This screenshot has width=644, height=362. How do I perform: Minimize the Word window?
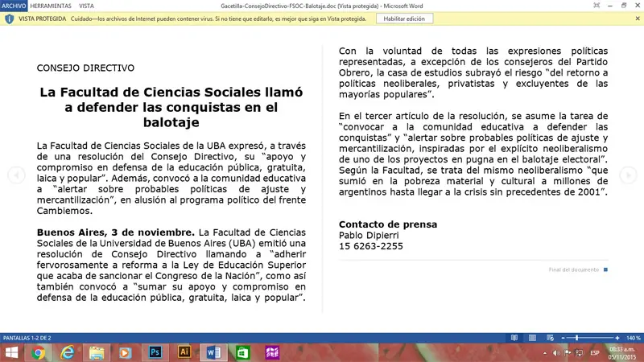[x=610, y=6]
